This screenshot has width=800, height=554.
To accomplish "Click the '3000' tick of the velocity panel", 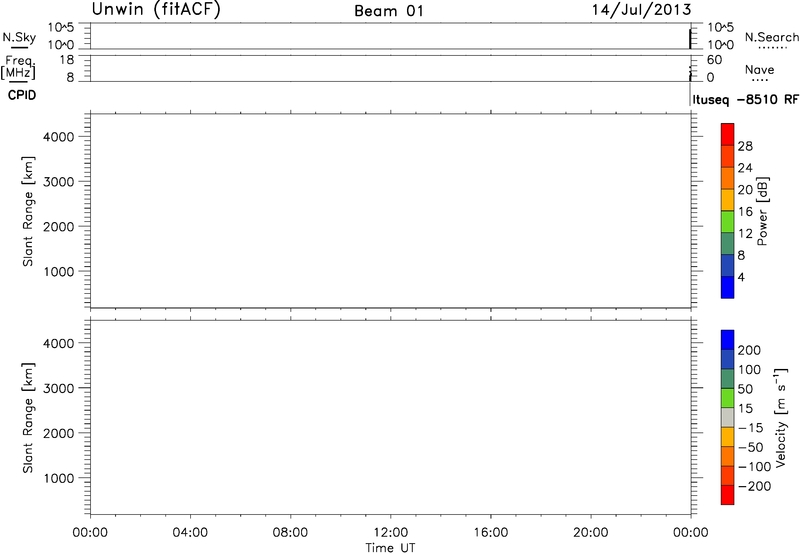I will pos(59,388).
